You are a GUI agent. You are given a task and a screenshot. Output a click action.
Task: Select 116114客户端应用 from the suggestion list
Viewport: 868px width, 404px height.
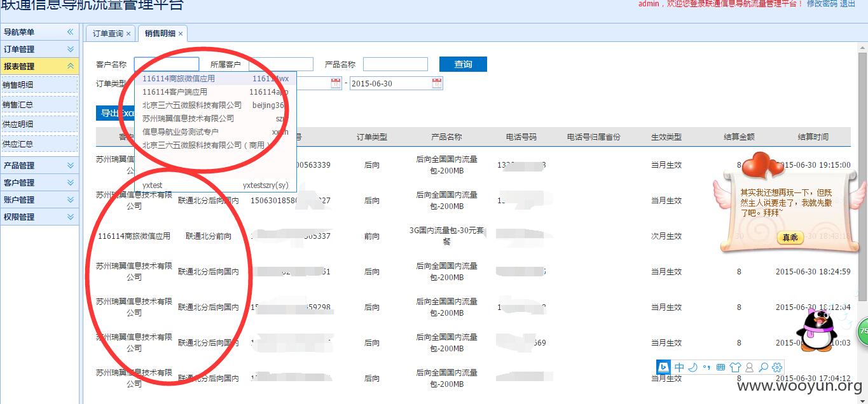216,92
